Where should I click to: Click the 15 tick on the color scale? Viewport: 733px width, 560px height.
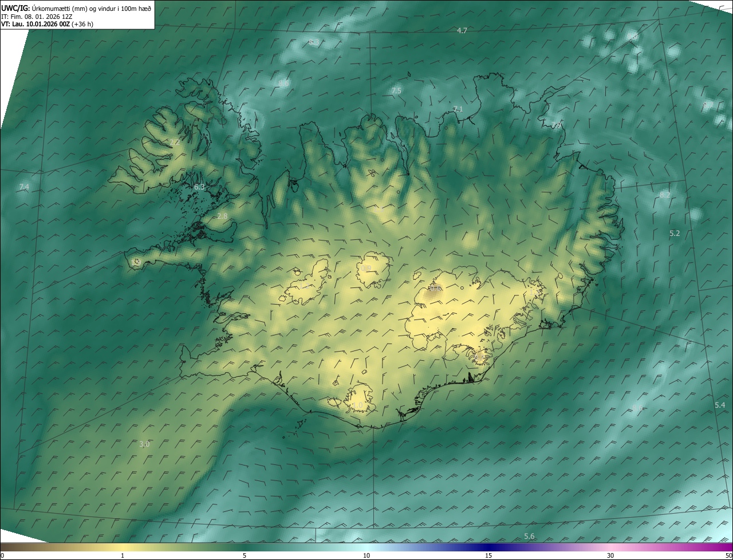point(488,555)
